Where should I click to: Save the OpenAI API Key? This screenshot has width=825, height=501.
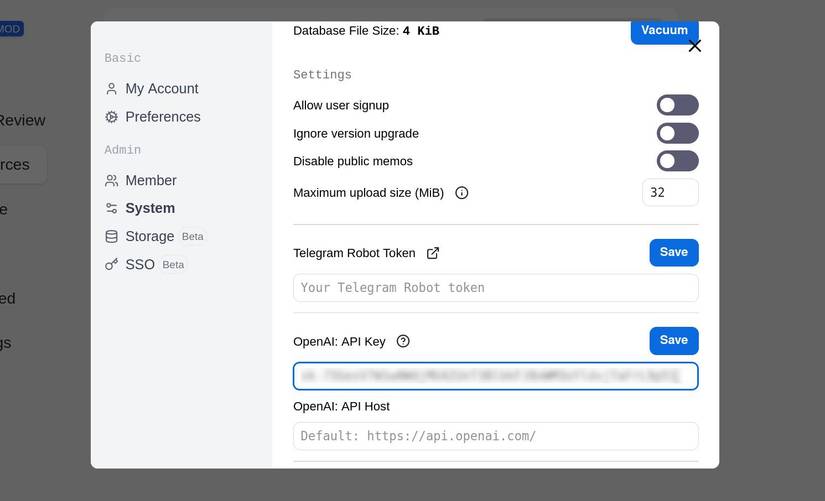[x=673, y=341]
